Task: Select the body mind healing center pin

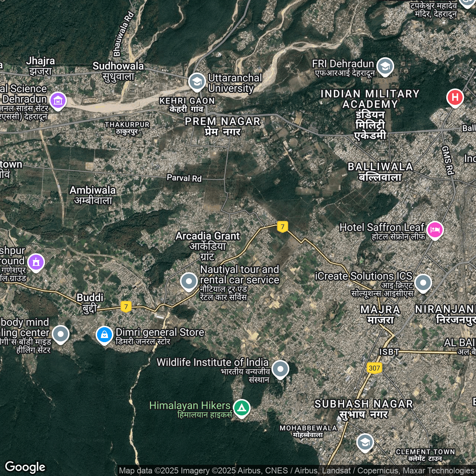Action: coord(61,334)
